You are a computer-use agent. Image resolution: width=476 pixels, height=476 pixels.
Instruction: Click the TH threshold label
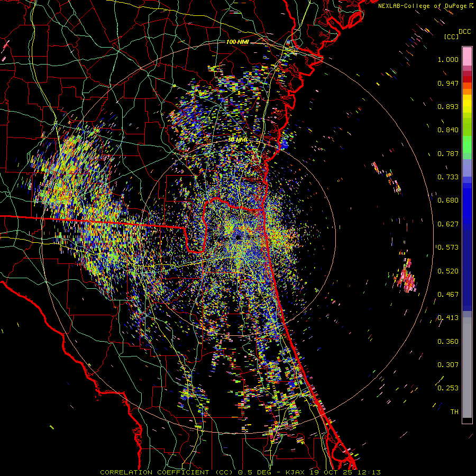click(x=454, y=412)
